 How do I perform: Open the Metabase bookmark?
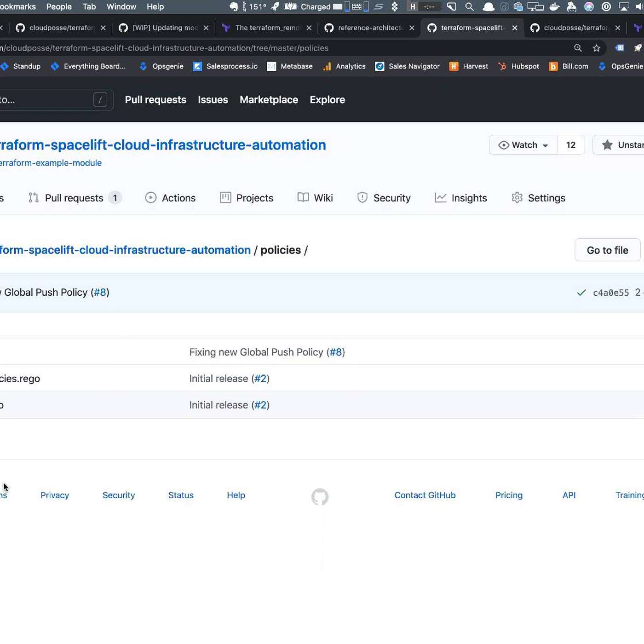coord(290,66)
